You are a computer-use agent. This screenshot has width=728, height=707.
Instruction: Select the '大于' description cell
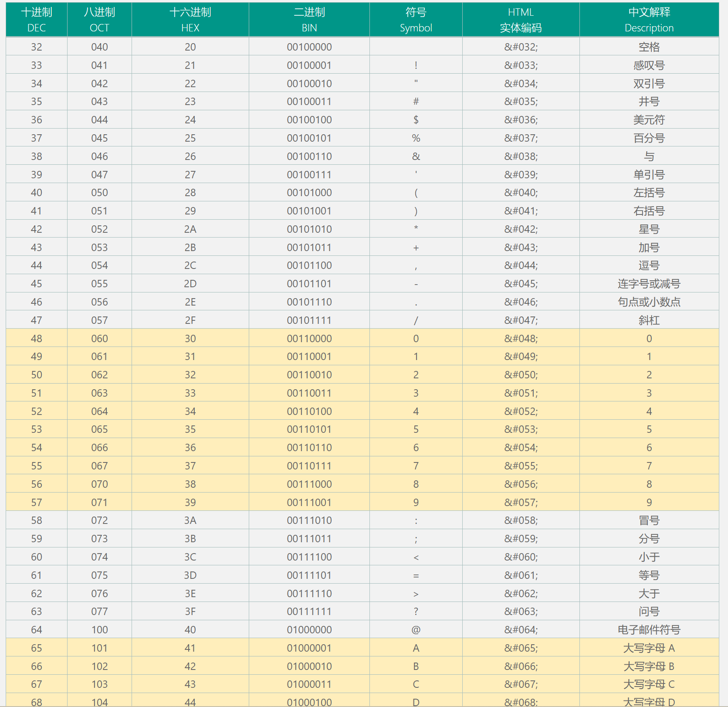(649, 593)
